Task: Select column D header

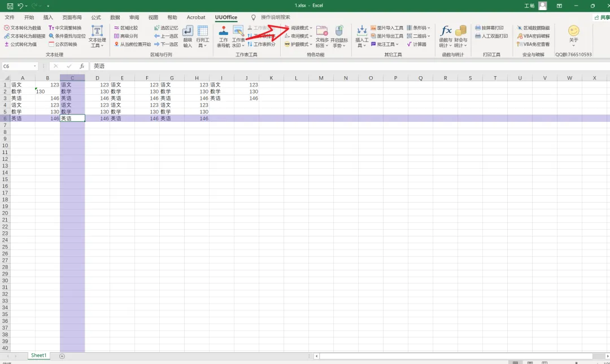Action: coord(97,78)
